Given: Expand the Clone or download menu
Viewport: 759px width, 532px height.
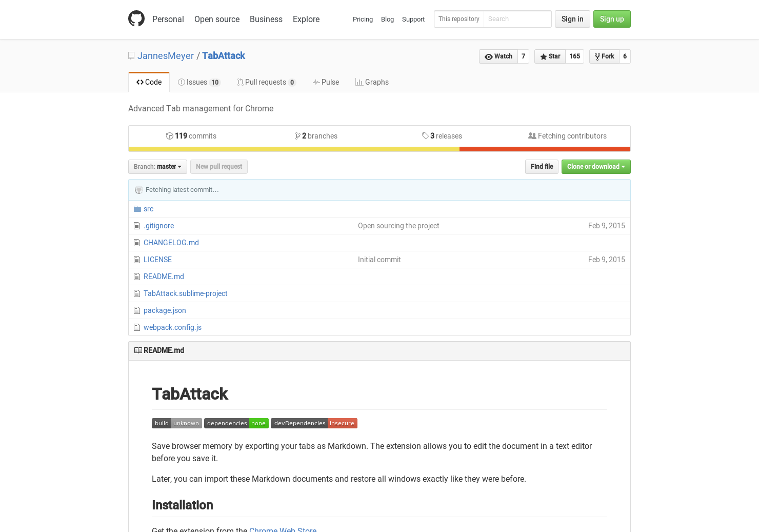Looking at the screenshot, I should [596, 166].
